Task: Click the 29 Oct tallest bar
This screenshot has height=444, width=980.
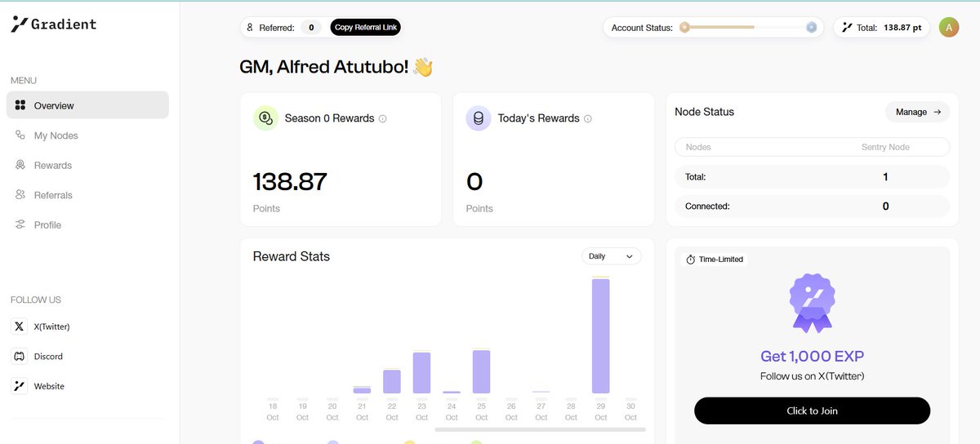Action: (601, 336)
